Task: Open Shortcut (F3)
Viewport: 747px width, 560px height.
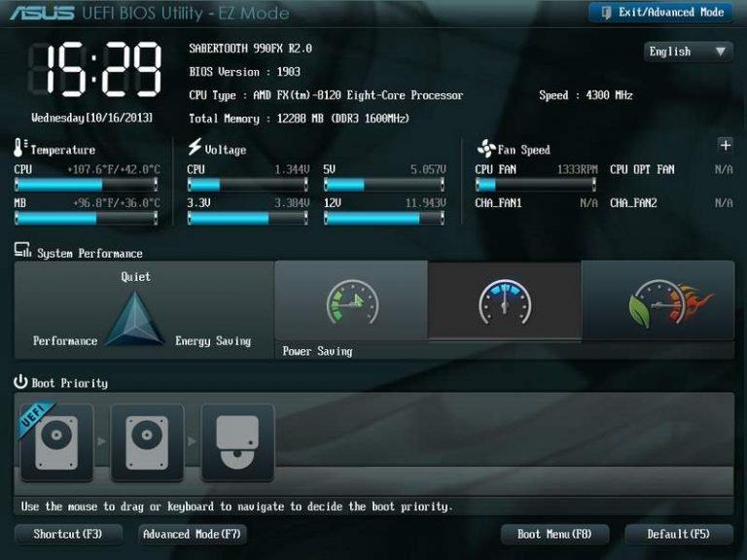Action: click(68, 535)
